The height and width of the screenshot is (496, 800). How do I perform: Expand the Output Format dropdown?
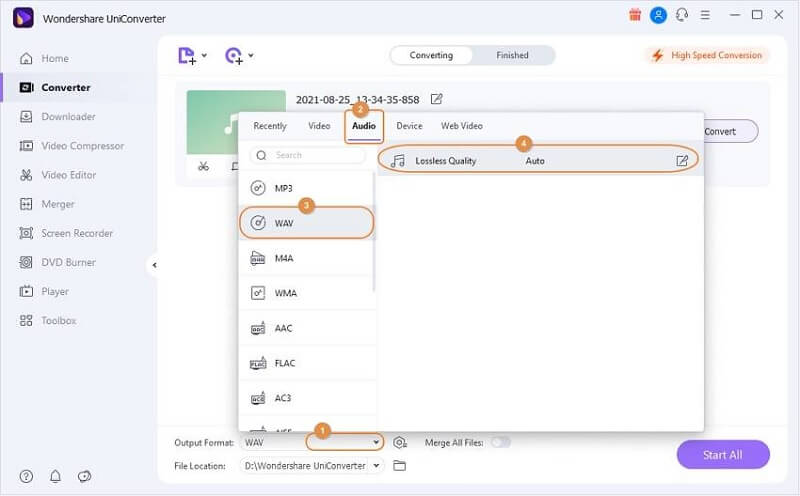(376, 442)
